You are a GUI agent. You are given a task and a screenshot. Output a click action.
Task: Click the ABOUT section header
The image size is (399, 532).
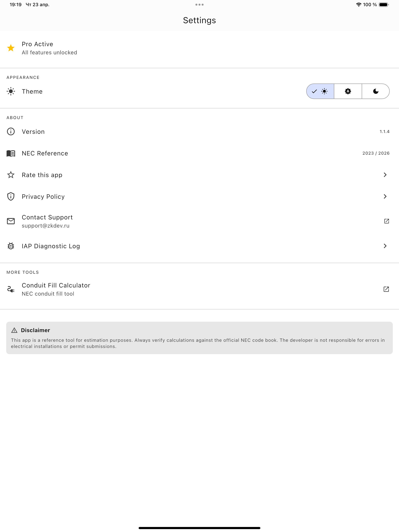click(x=15, y=118)
